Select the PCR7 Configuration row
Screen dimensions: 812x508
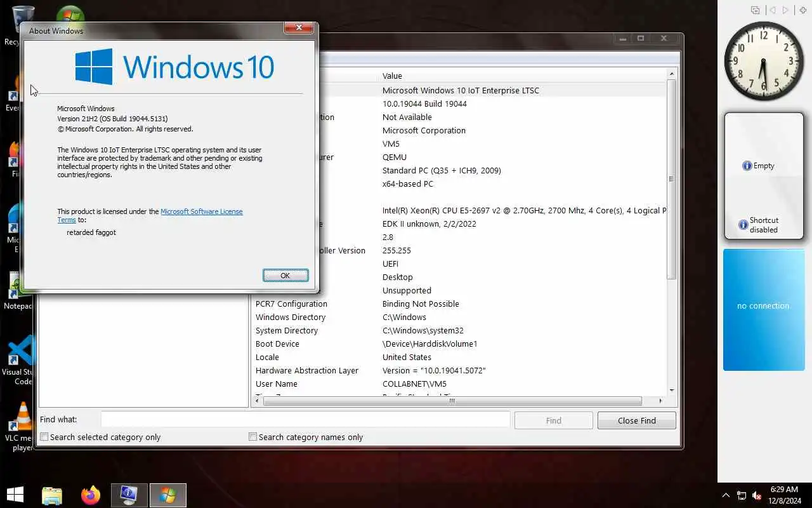click(x=460, y=304)
